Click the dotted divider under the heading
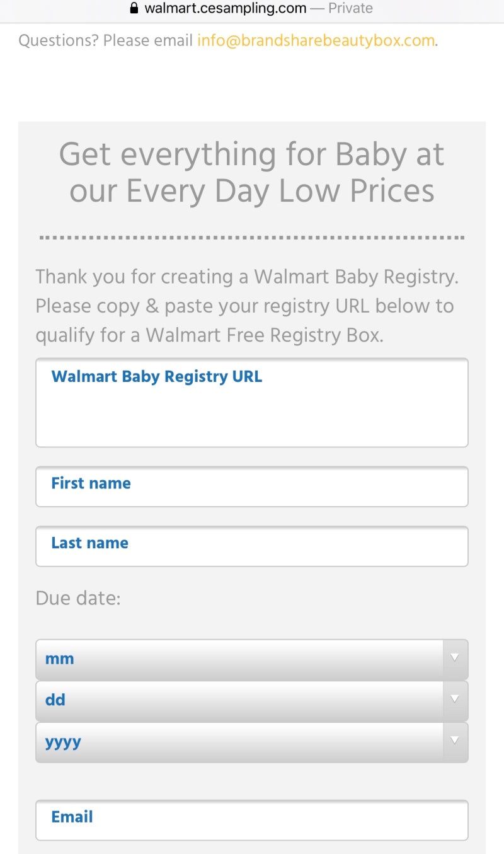 [x=252, y=238]
